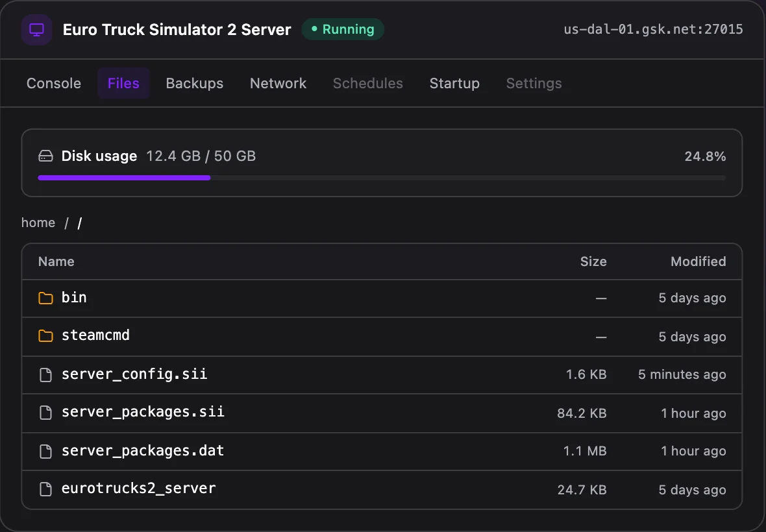The width and height of the screenshot is (766, 532).
Task: Open server_config.sii file
Action: 134,374
